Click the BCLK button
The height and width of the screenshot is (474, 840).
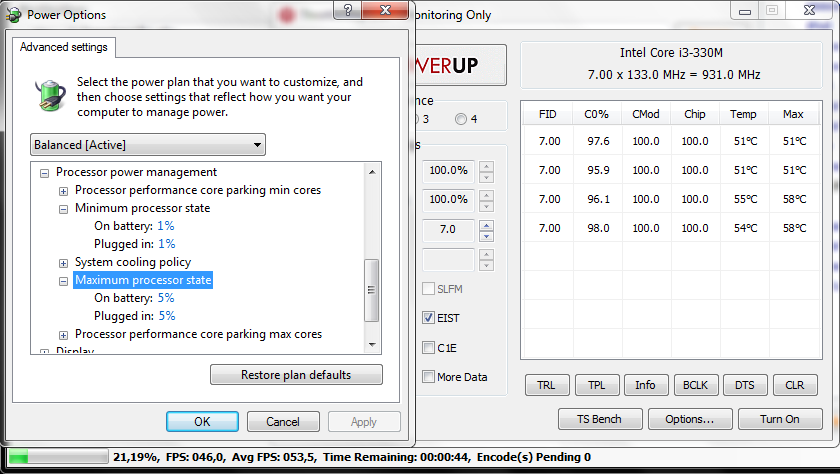coord(696,385)
